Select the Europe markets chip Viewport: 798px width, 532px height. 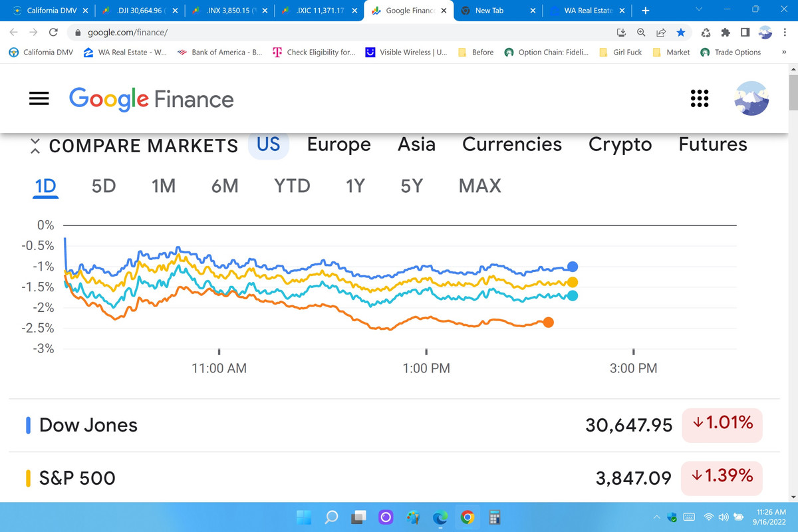(338, 144)
